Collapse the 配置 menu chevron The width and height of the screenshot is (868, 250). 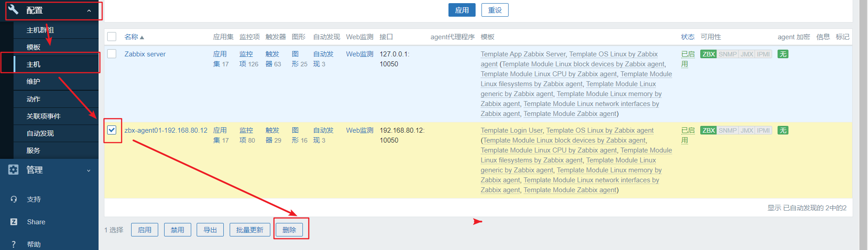pyautogui.click(x=89, y=10)
